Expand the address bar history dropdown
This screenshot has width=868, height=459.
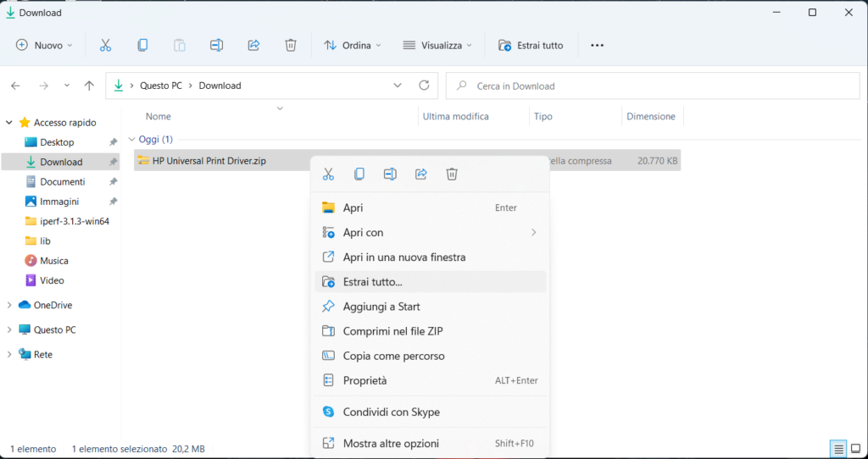pyautogui.click(x=398, y=86)
